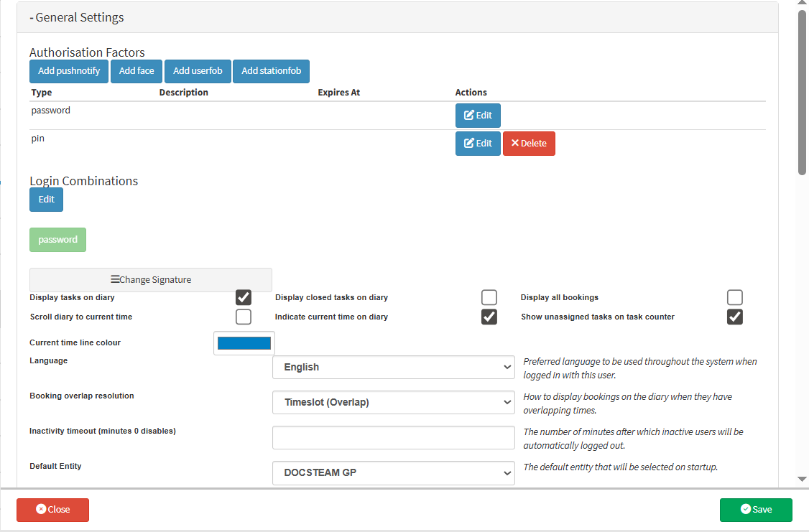Click the Close button at bottom
Image resolution: width=809 pixels, height=532 pixels.
tap(52, 510)
